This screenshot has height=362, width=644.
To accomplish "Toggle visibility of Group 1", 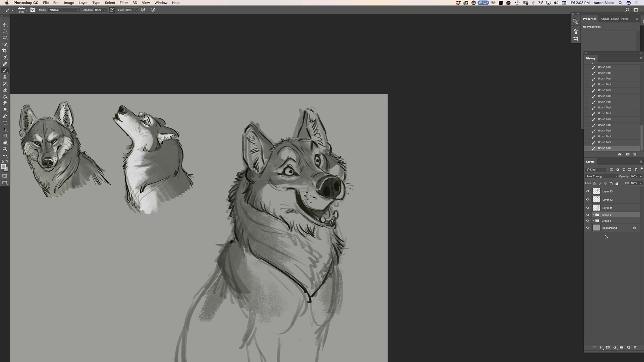I will coord(588,221).
